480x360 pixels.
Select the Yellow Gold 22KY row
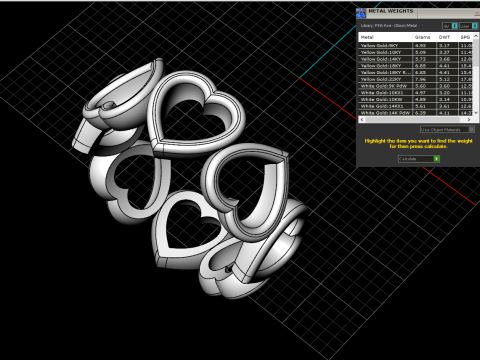416,79
